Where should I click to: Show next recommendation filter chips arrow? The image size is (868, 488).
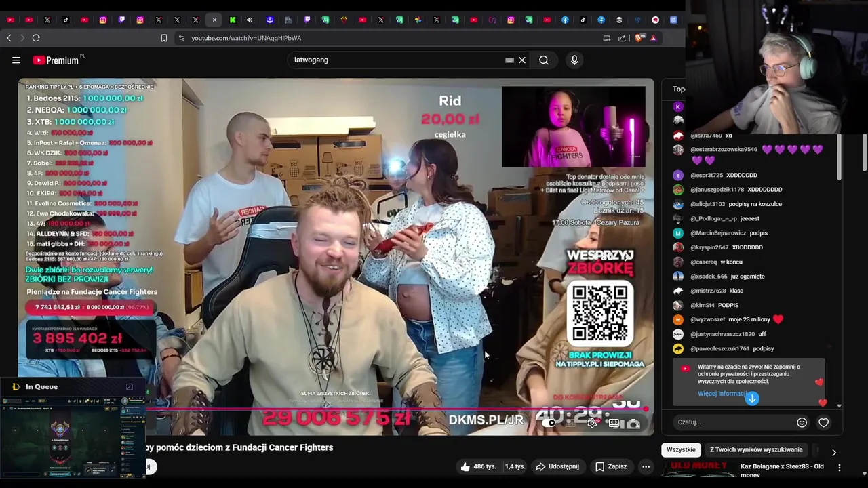[x=833, y=452]
